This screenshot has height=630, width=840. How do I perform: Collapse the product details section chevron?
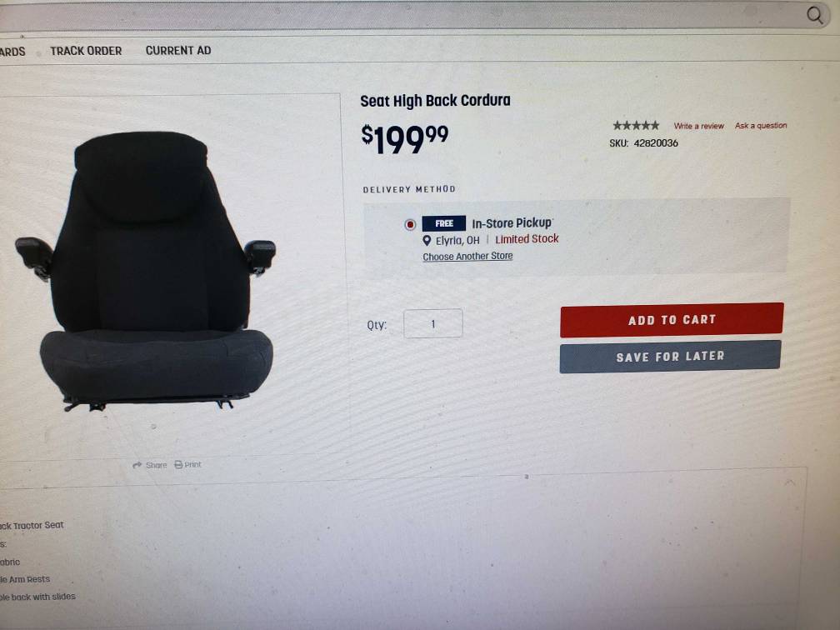790,482
